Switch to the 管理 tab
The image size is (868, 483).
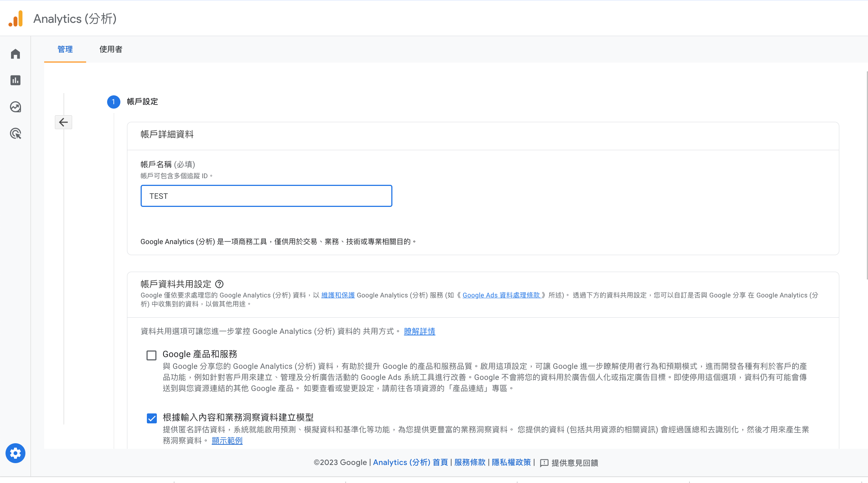point(65,49)
